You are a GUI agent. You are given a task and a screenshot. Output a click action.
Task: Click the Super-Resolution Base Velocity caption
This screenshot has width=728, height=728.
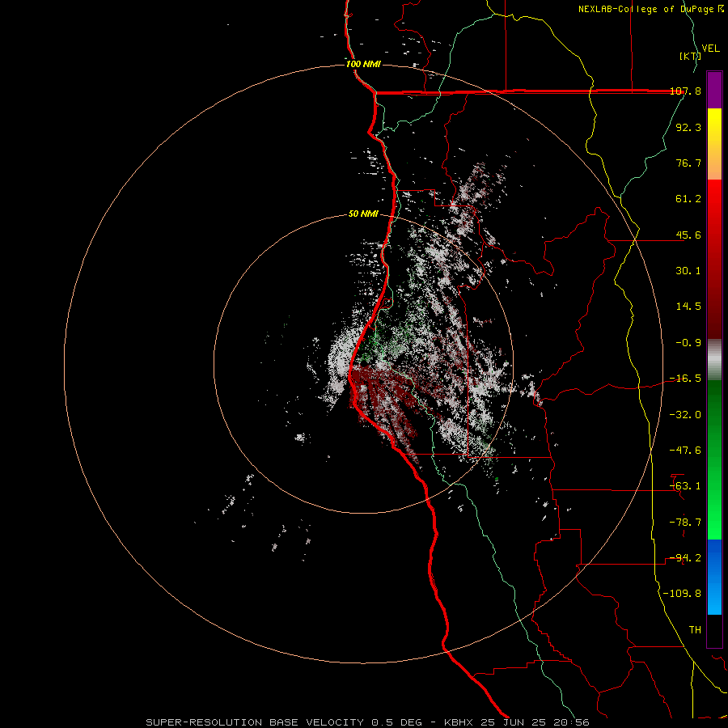pyautogui.click(x=368, y=722)
